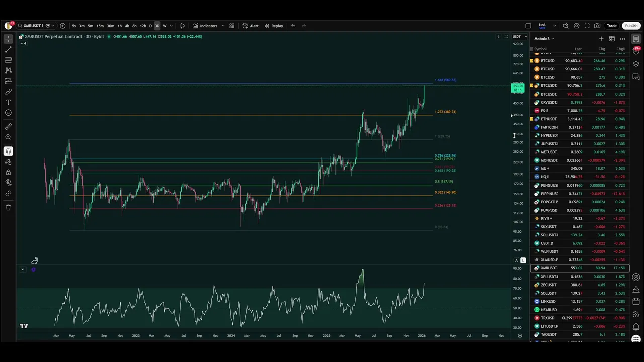644x362 pixels.
Task: Toggle auto scale A button
Action: pyautogui.click(x=516, y=260)
